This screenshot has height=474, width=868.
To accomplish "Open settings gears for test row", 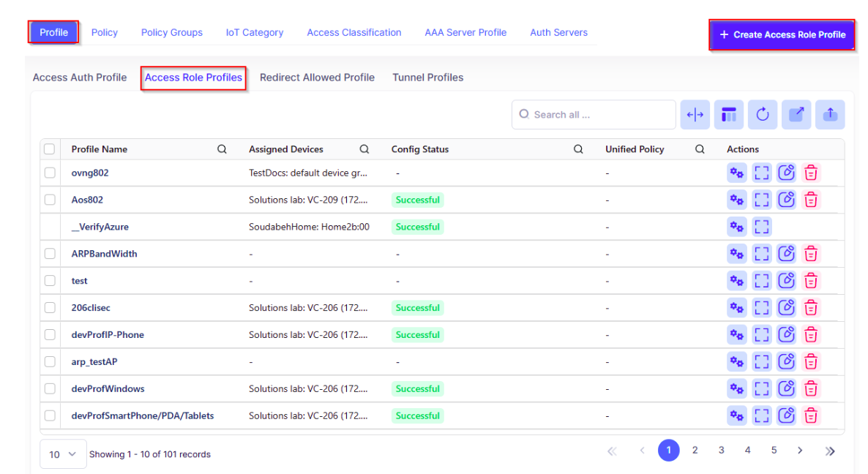I will point(736,281).
